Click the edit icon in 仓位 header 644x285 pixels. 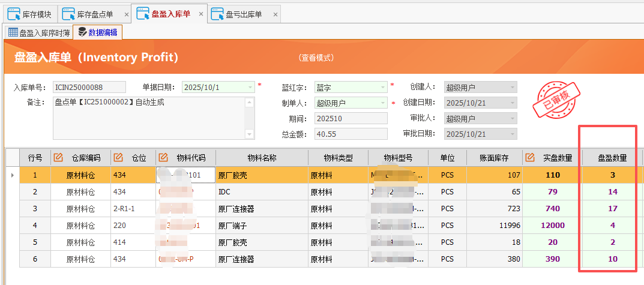tap(118, 157)
